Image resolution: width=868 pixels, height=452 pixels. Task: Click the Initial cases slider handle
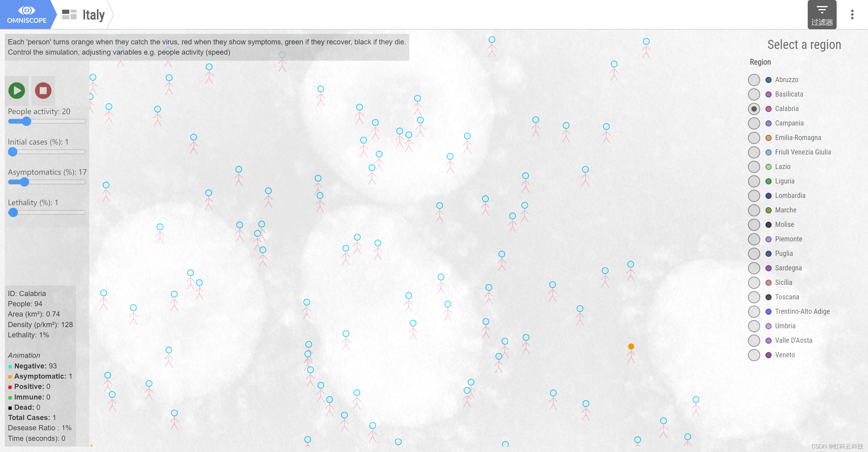13,152
